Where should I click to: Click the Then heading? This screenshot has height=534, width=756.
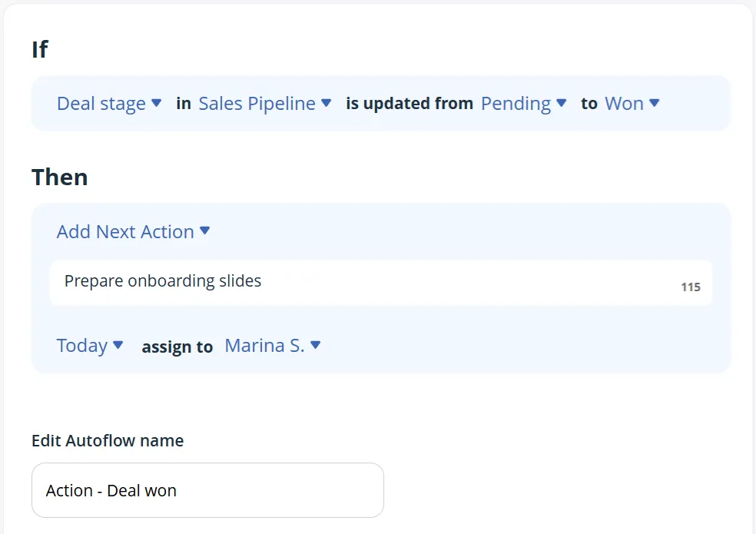(60, 177)
